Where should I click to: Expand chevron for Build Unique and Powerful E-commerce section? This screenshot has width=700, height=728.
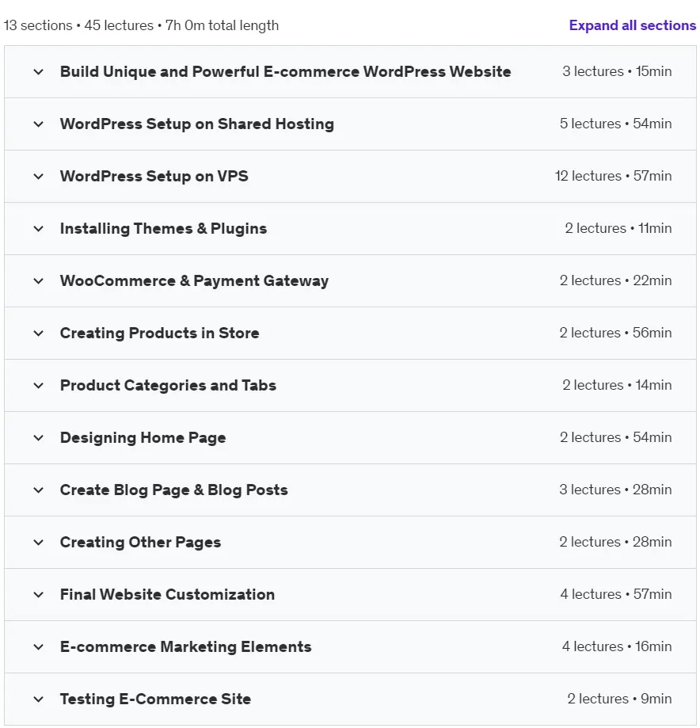pyautogui.click(x=39, y=72)
